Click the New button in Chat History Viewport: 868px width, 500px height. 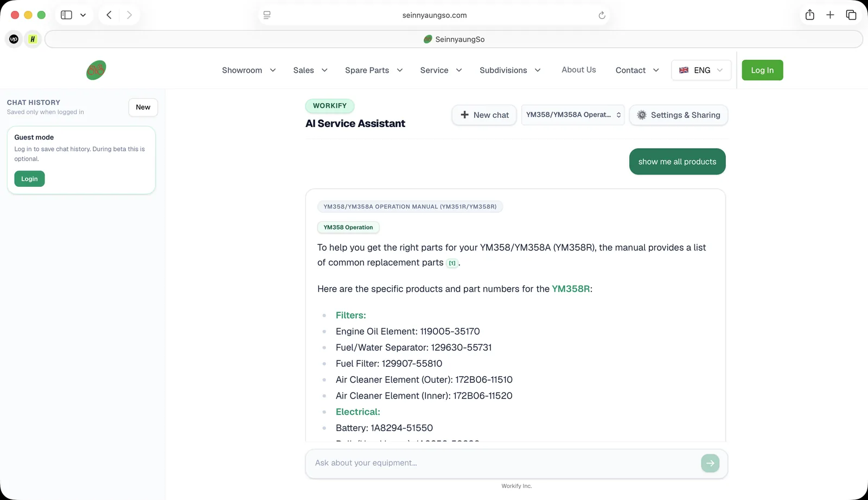coord(143,107)
